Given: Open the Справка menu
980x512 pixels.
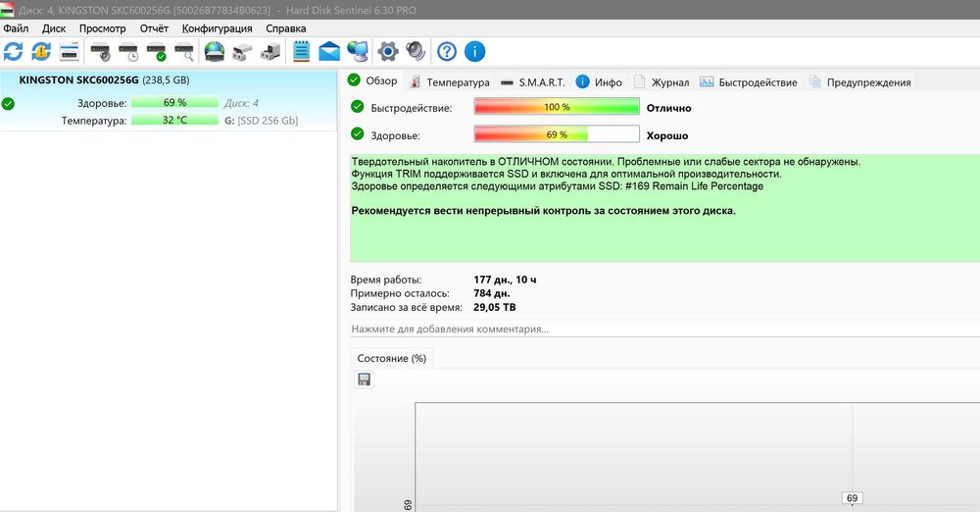Looking at the screenshot, I should click(285, 28).
